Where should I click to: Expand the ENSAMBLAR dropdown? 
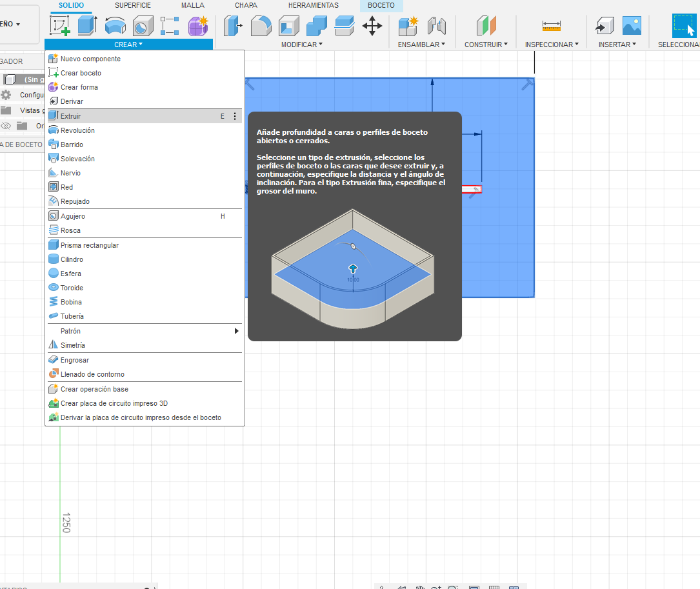421,45
